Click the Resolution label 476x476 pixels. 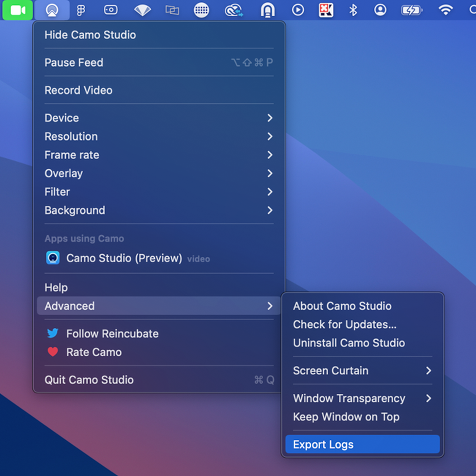(x=71, y=136)
